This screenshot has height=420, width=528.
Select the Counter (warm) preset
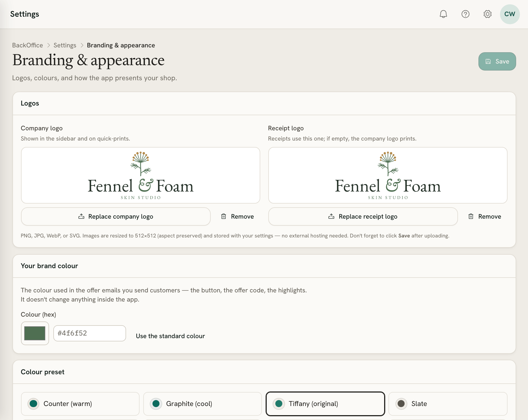pos(80,404)
